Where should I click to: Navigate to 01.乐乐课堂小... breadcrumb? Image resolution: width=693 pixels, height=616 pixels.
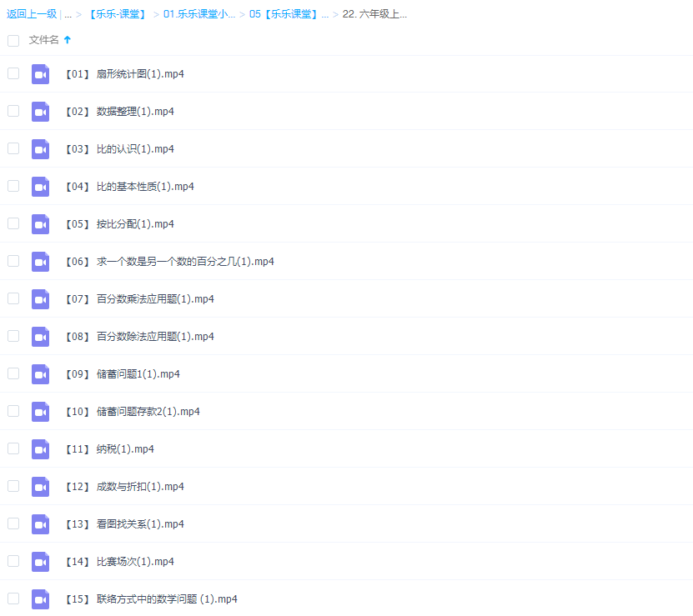[x=199, y=14]
